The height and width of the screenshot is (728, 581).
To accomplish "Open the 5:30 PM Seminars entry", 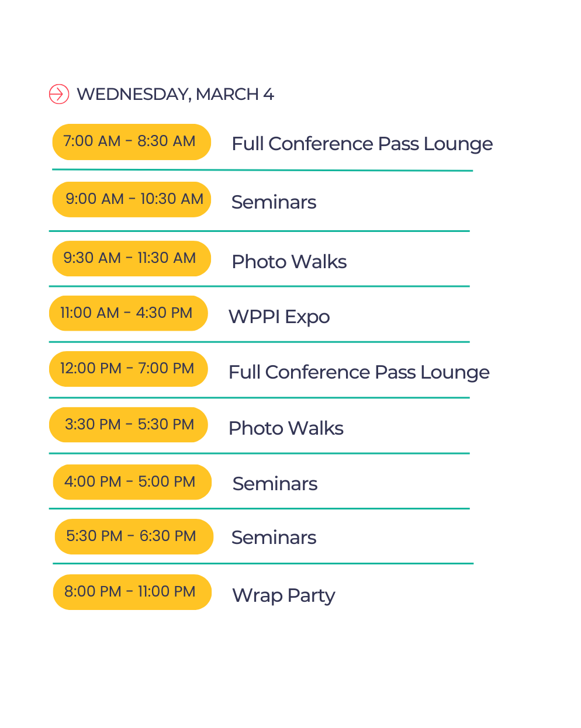I will [274, 538].
